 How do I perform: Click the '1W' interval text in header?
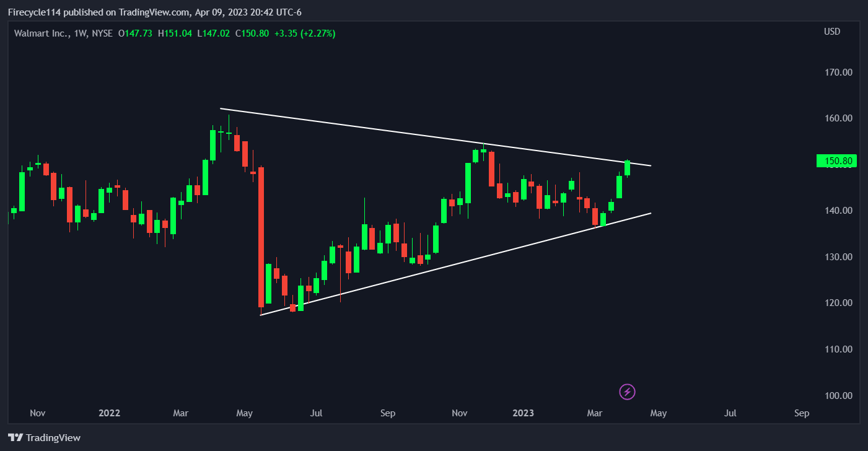(80, 33)
